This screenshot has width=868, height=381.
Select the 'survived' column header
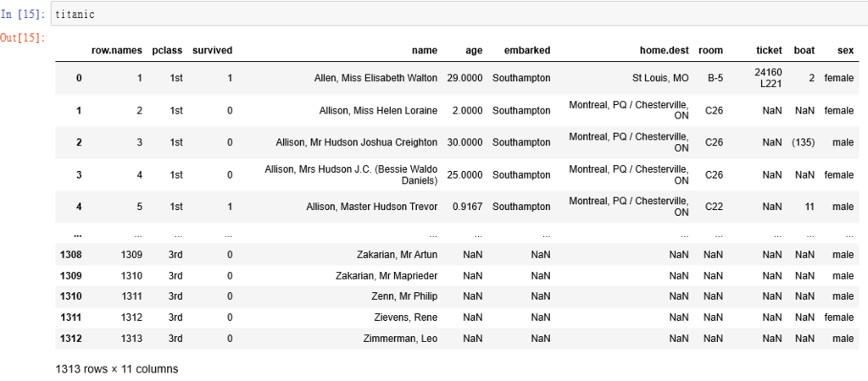[x=212, y=50]
